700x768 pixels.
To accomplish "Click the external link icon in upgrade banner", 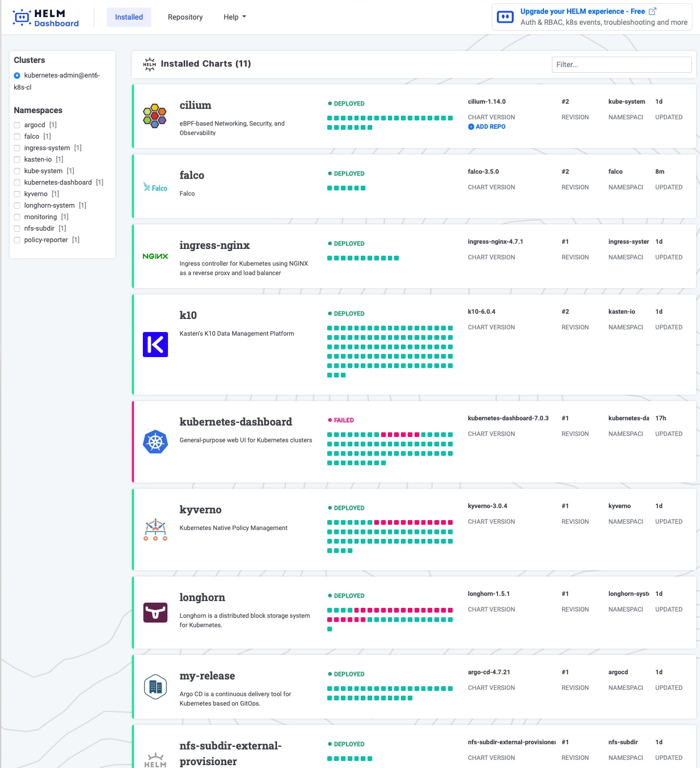I will (652, 11).
